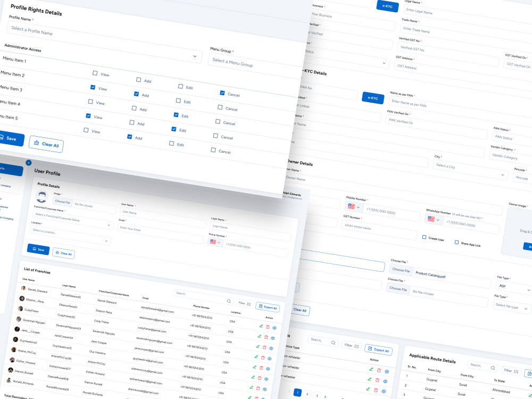Open the Select a Location dropdown

tap(70, 236)
